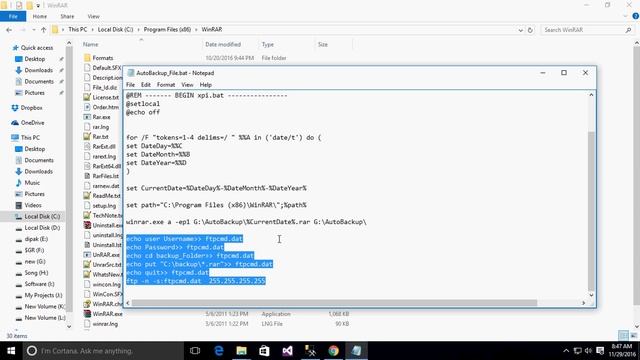Launch Microsoft Edge from the taskbar
The width and height of the screenshot is (640, 360).
point(219,351)
